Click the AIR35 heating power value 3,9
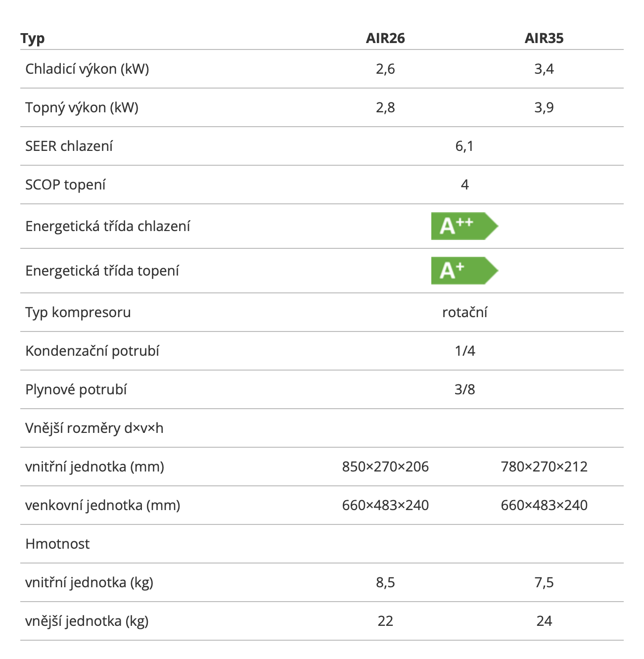This screenshot has height=659, width=644. [x=544, y=107]
